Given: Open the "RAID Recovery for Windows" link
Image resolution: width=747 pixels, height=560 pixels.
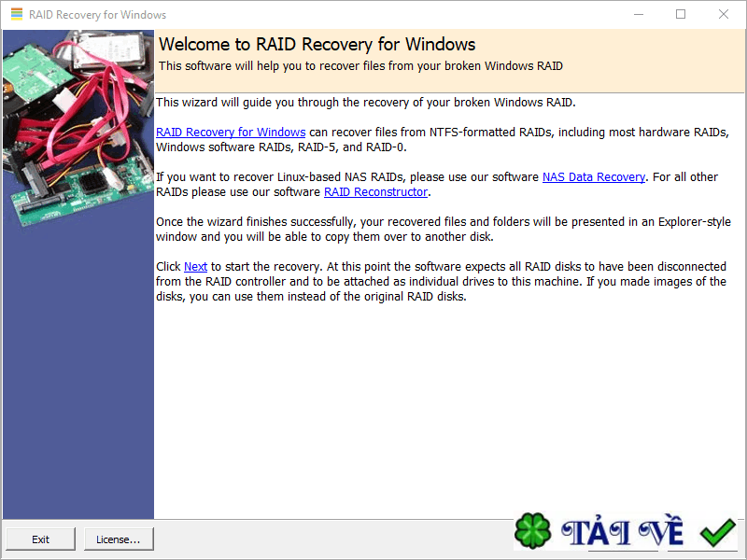Looking at the screenshot, I should click(x=230, y=132).
